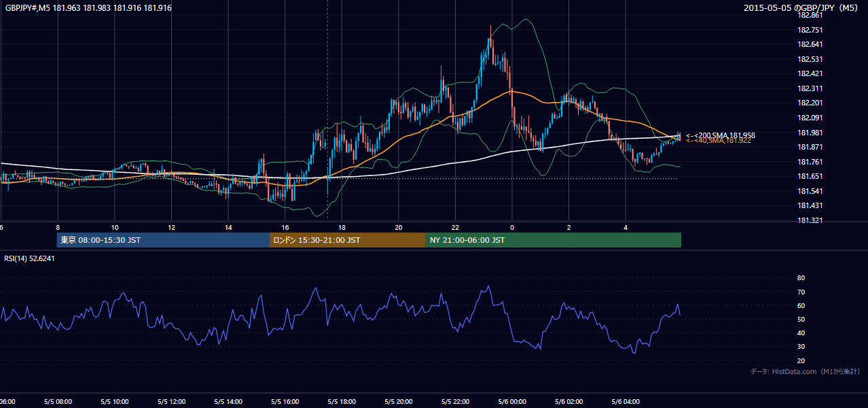Click price axis value 182.861
Image resolution: width=868 pixels, height=408 pixels.
(810, 15)
